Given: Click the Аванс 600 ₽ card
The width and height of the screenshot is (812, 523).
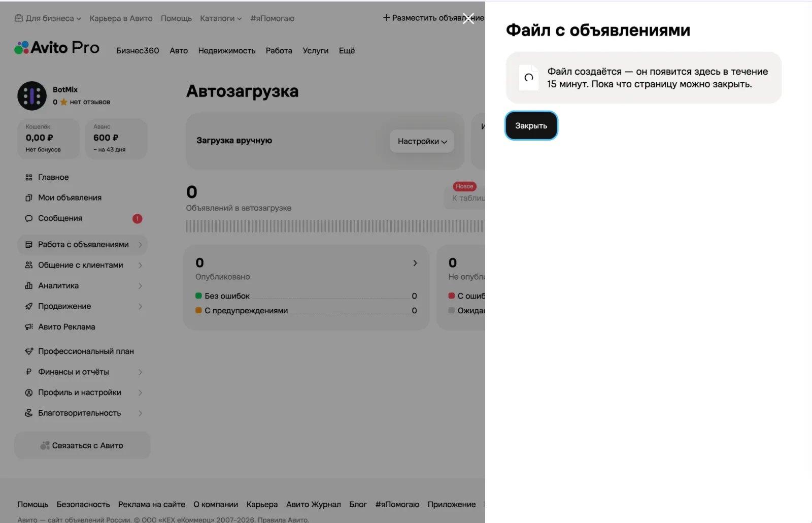Looking at the screenshot, I should click(116, 139).
